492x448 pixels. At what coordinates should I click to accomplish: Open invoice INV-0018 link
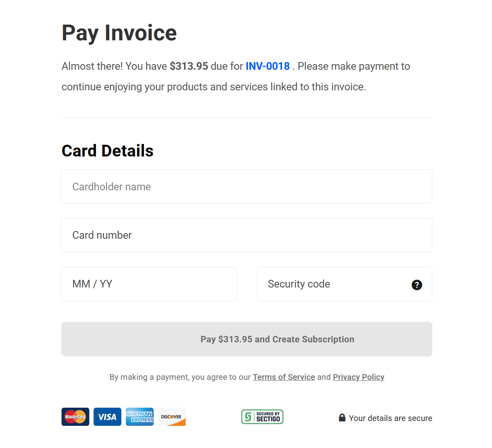[268, 66]
